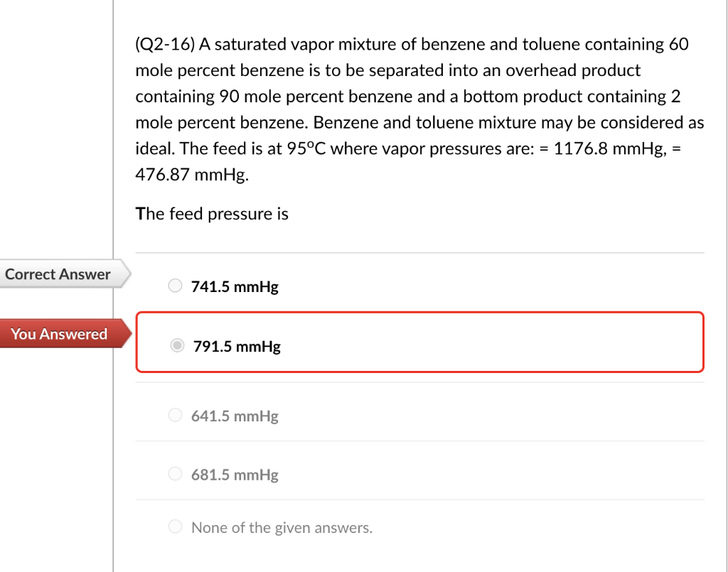Image resolution: width=728 pixels, height=572 pixels.
Task: Pick the 681.5 mmHg radio button
Action: click(176, 474)
